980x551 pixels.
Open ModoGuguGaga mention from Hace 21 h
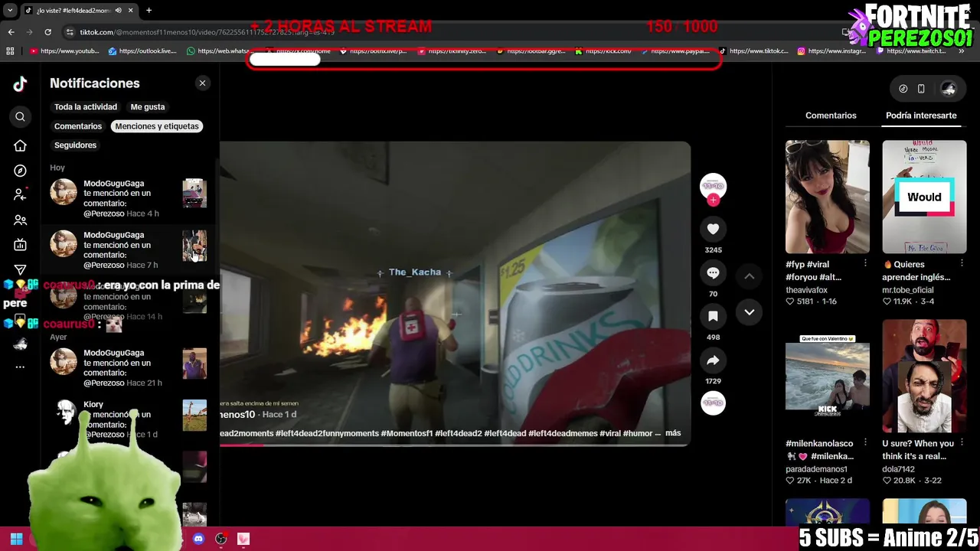[x=129, y=367]
